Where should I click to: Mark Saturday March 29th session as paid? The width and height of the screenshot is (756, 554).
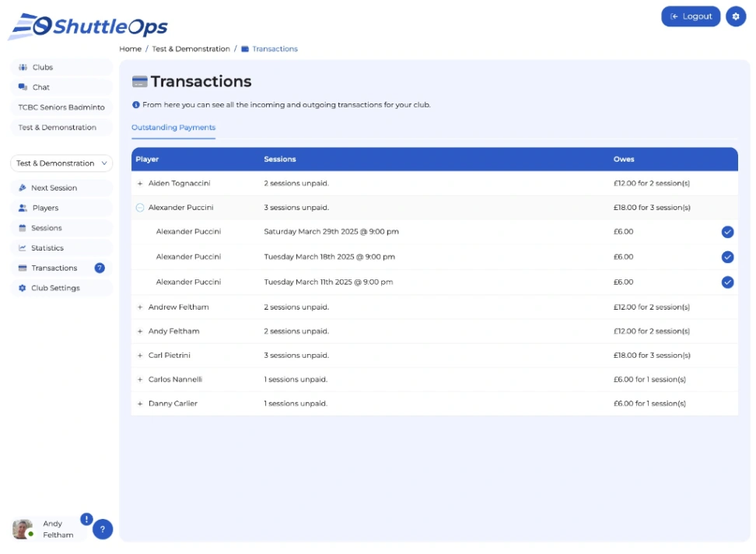(x=727, y=232)
